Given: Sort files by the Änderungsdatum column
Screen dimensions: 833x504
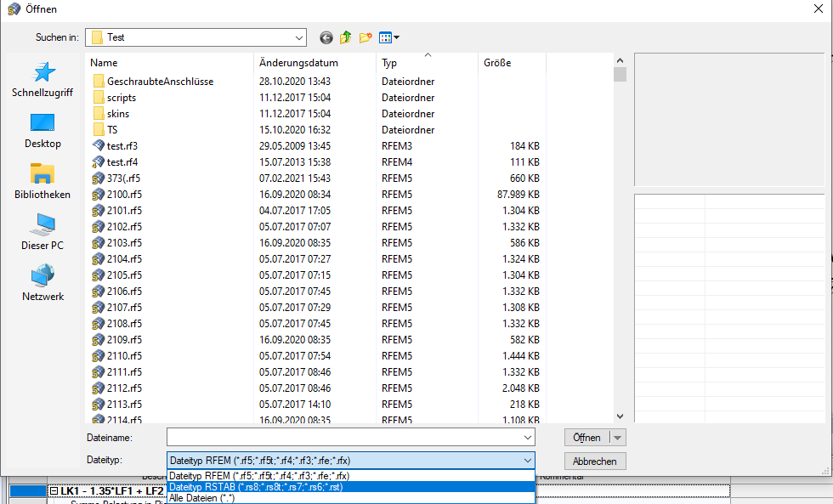Looking at the screenshot, I should pos(297,62).
